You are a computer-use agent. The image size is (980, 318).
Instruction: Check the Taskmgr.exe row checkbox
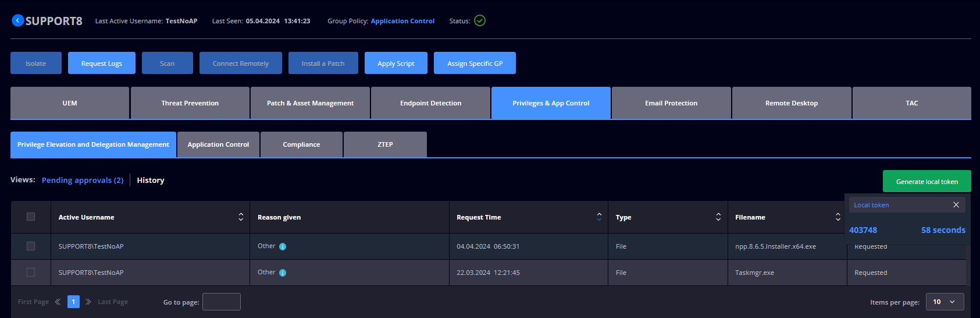click(31, 272)
